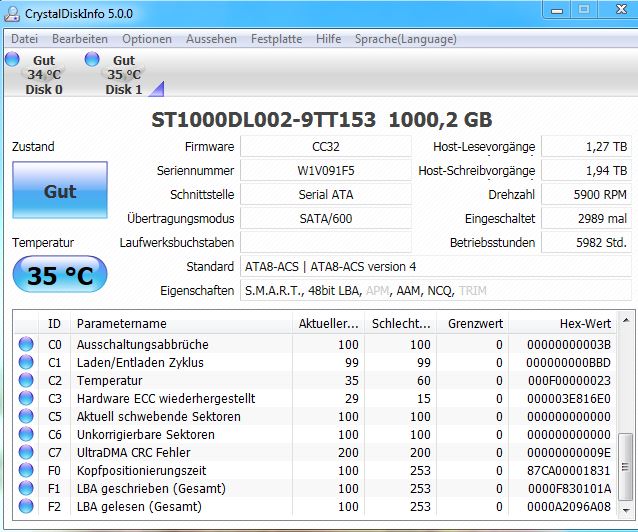Select the Laden/Entladen Zyklus parameter row
The width and height of the screenshot is (638, 532).
(315, 362)
